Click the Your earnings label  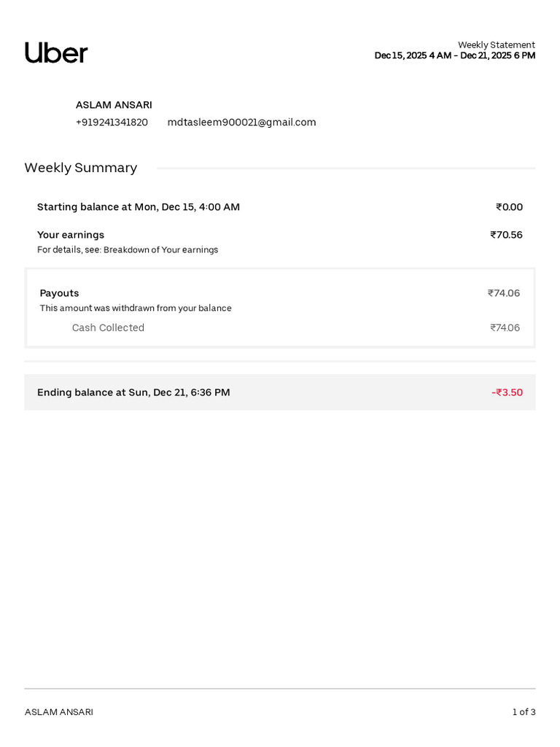point(71,235)
